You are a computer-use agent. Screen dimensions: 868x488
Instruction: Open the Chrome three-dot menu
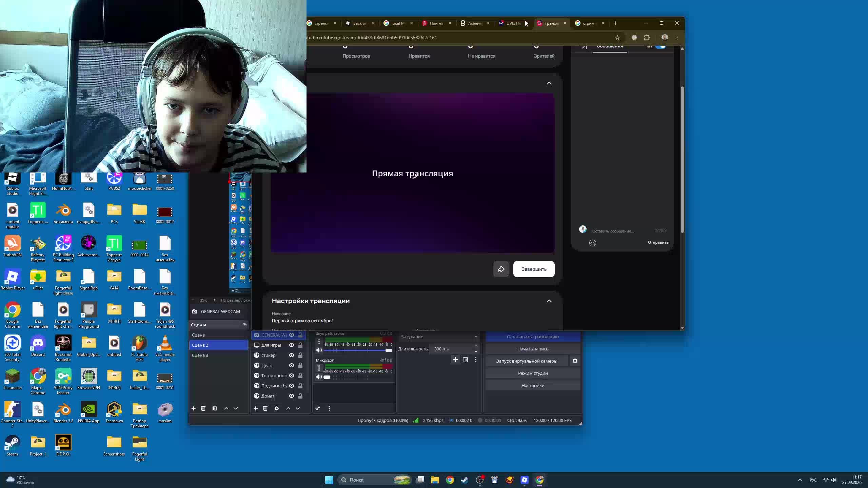(677, 38)
